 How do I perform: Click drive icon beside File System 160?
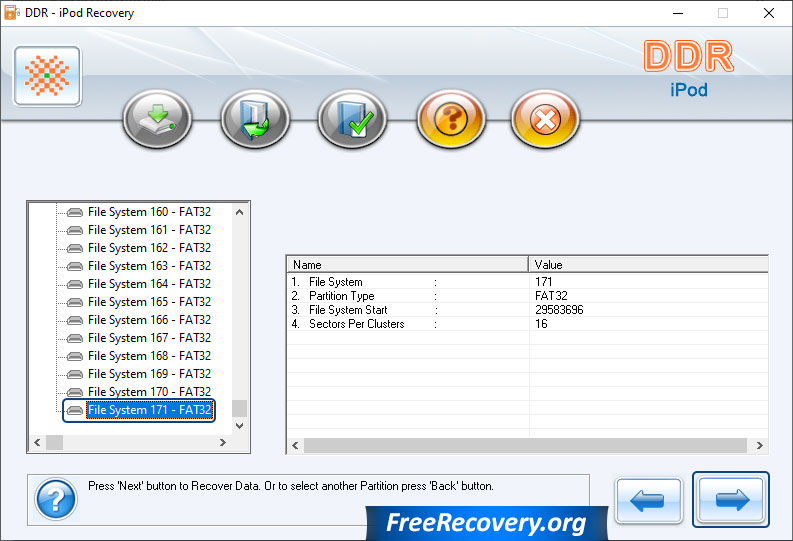(75, 212)
